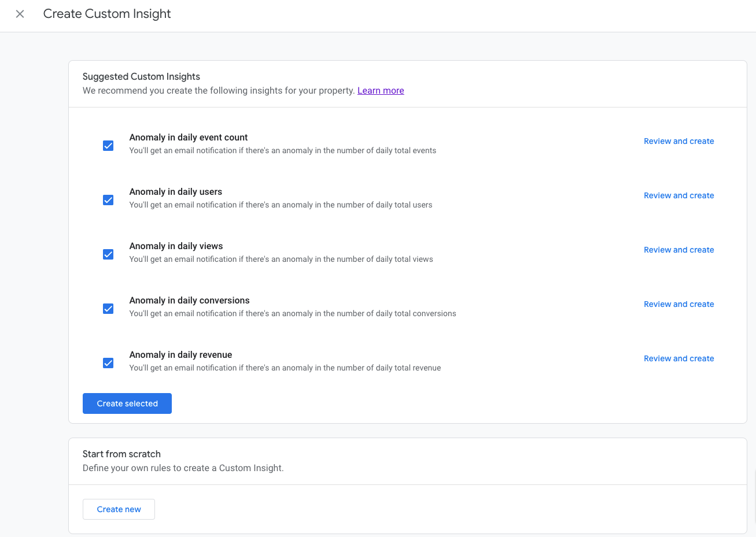Viewport: 756px width, 537px height.
Task: Review and create daily users insight
Action: point(678,195)
